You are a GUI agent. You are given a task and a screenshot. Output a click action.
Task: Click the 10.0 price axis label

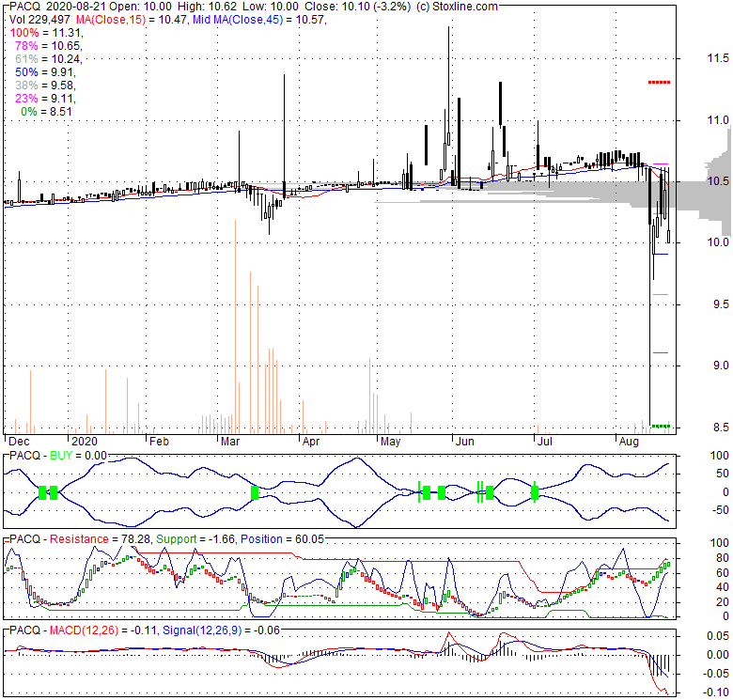(x=718, y=242)
